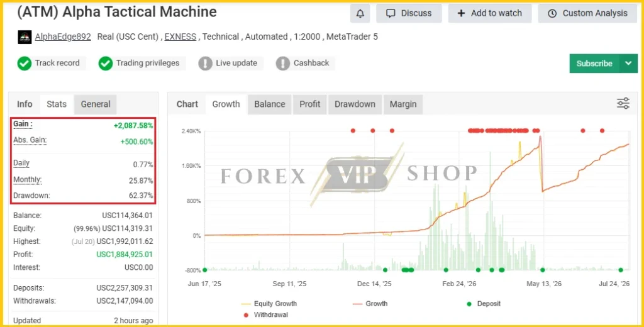Click the USC114,364.01 balance value
644x327 pixels.
pos(127,215)
